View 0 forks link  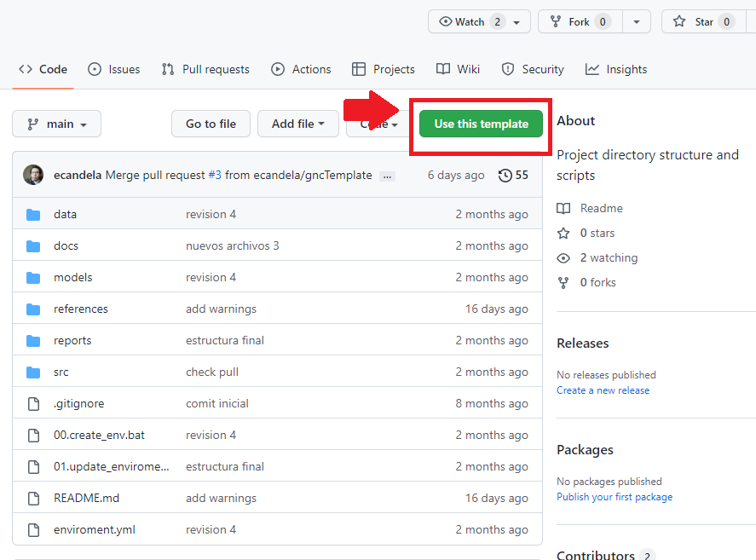tap(586, 283)
